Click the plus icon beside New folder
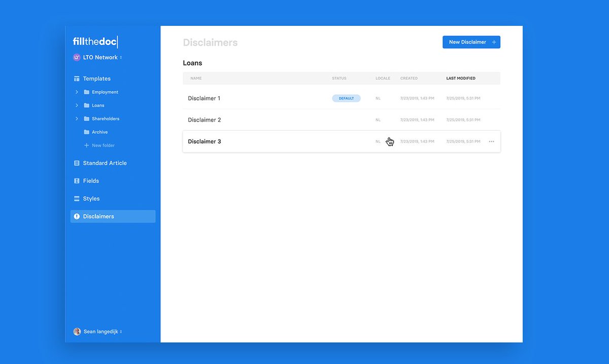The image size is (609, 364). click(x=86, y=145)
